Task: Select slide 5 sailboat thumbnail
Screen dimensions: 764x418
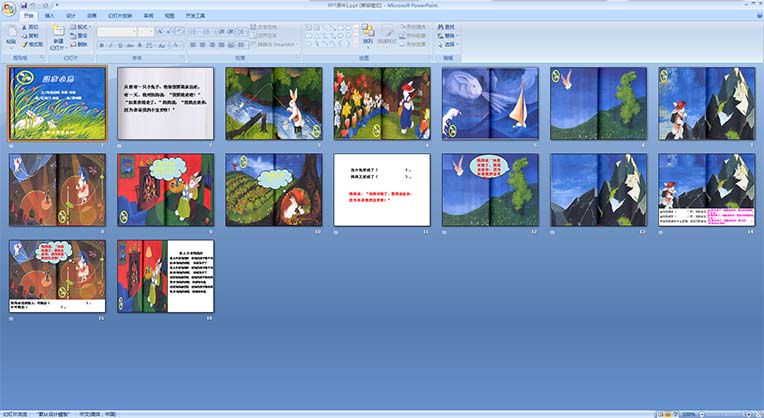Action: click(x=490, y=103)
